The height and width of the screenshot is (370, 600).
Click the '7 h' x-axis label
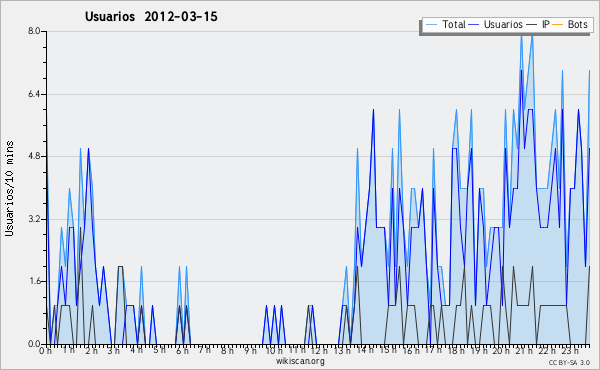pyautogui.click(x=204, y=350)
